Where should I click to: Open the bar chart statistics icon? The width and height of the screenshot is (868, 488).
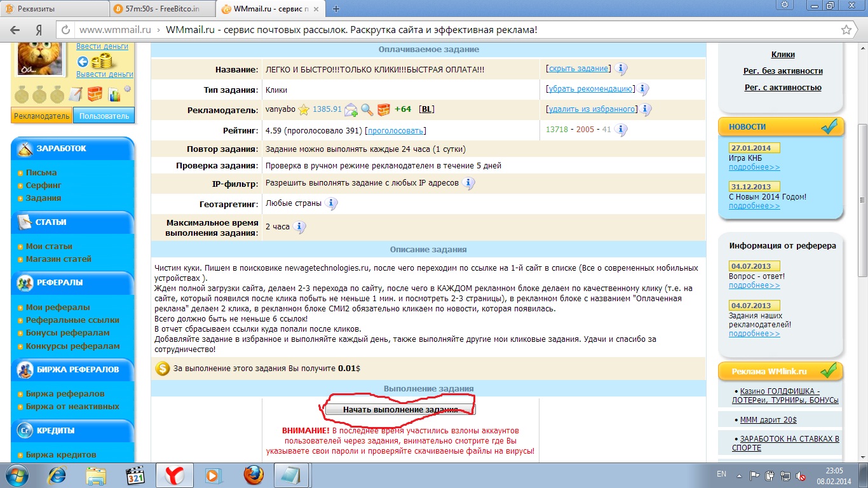(x=114, y=95)
